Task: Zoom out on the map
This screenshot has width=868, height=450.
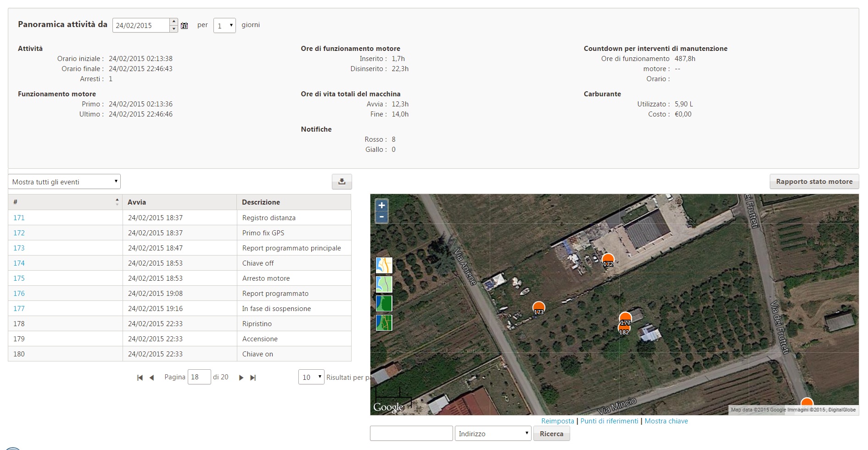Action: pos(381,217)
